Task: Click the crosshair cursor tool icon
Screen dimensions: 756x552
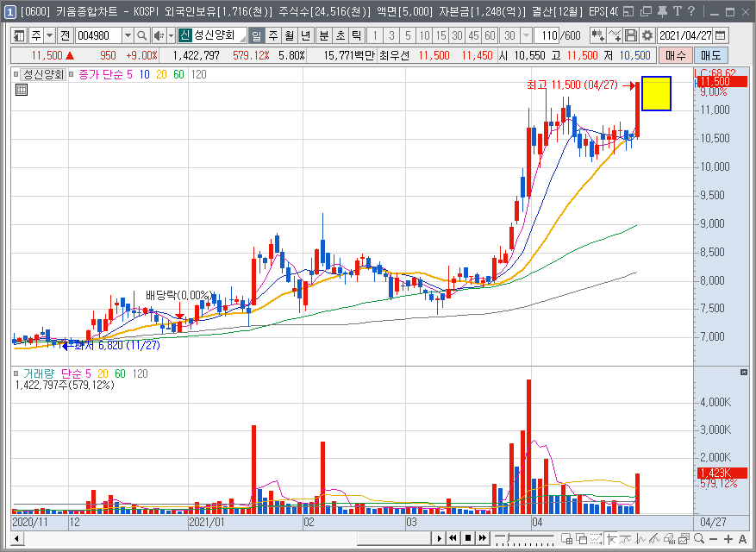Action: 612,538
